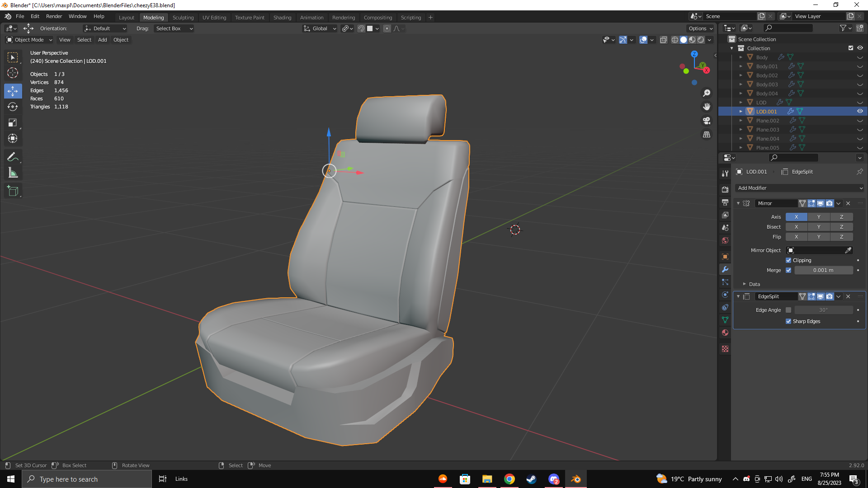Hide LOD.001 using its eye icon
The image size is (868, 488).
[860, 111]
